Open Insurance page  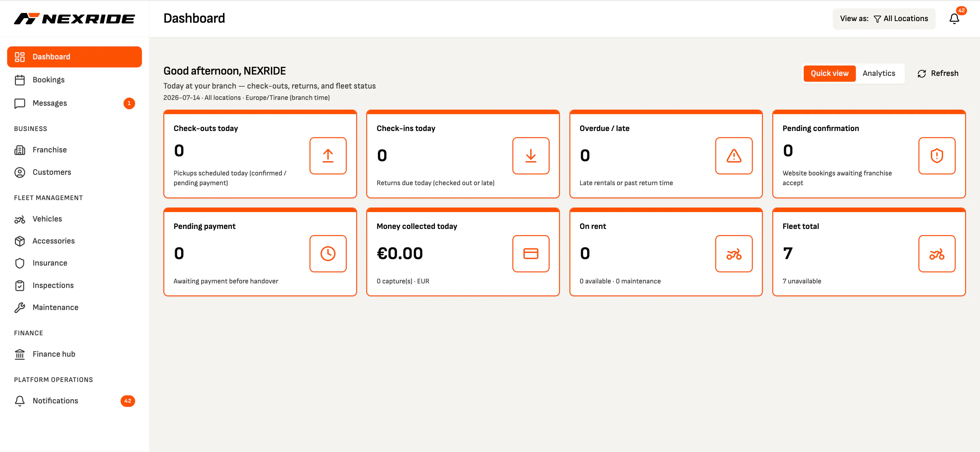[x=75, y=263]
